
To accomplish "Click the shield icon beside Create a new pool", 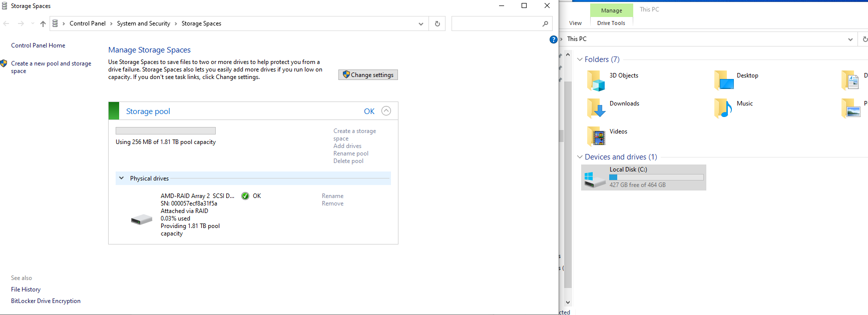I will [x=4, y=63].
